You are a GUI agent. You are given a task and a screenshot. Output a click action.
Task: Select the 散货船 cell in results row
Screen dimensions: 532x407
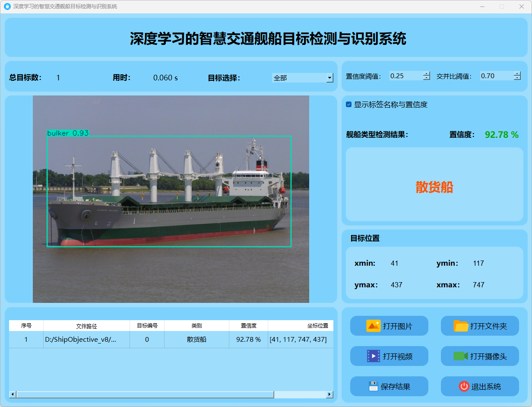196,340
